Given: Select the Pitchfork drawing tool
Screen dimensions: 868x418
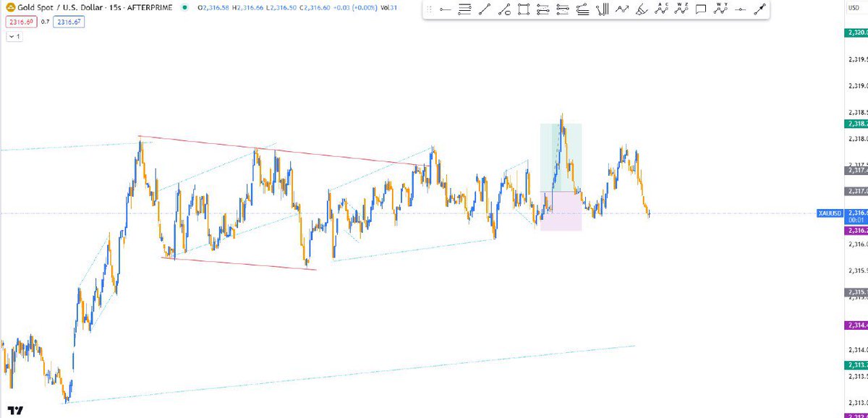Looking at the screenshot, I should tap(602, 10).
